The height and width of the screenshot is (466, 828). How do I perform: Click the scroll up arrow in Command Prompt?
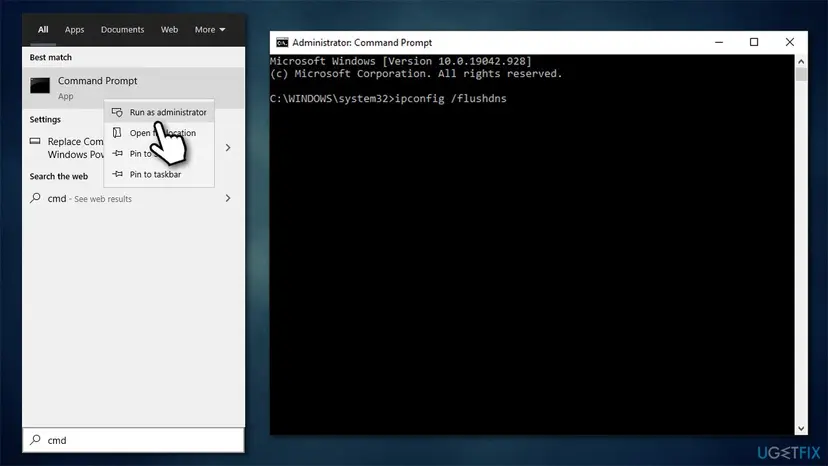coord(801,61)
